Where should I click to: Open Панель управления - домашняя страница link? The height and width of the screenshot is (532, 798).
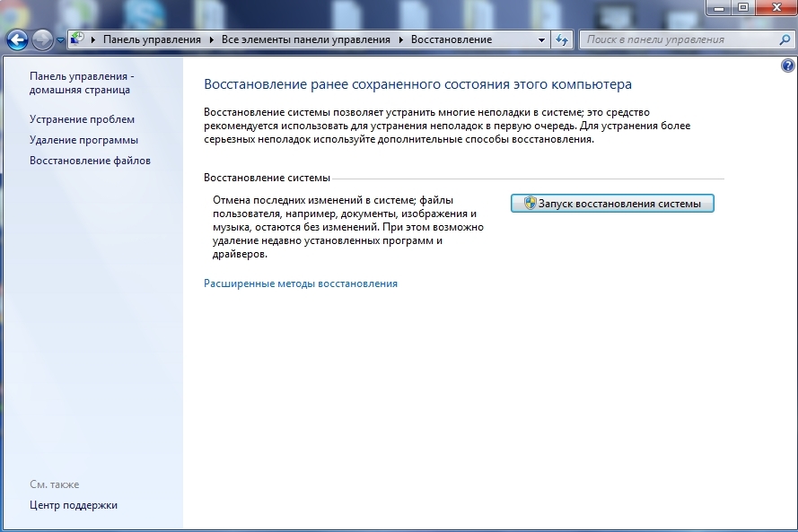point(82,83)
